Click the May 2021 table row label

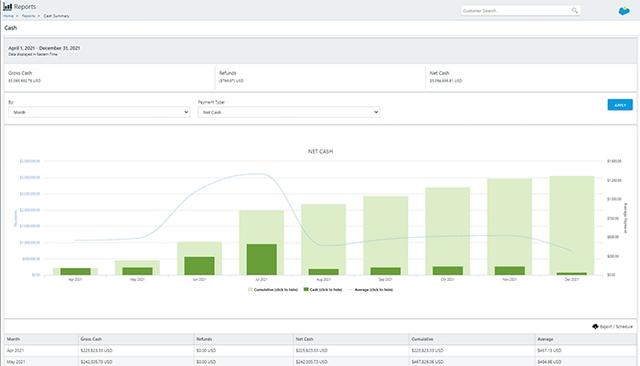(x=16, y=362)
